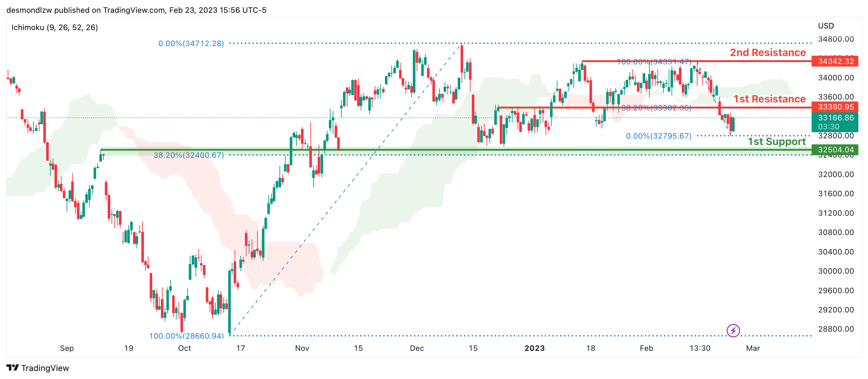Click the 100.00%(28660.94) Fibonacci label

pyautogui.click(x=186, y=335)
